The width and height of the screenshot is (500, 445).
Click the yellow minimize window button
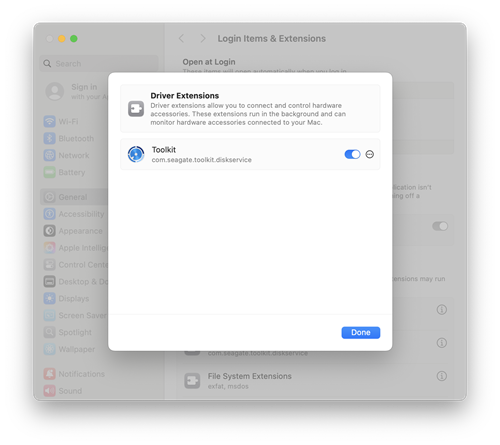click(62, 39)
